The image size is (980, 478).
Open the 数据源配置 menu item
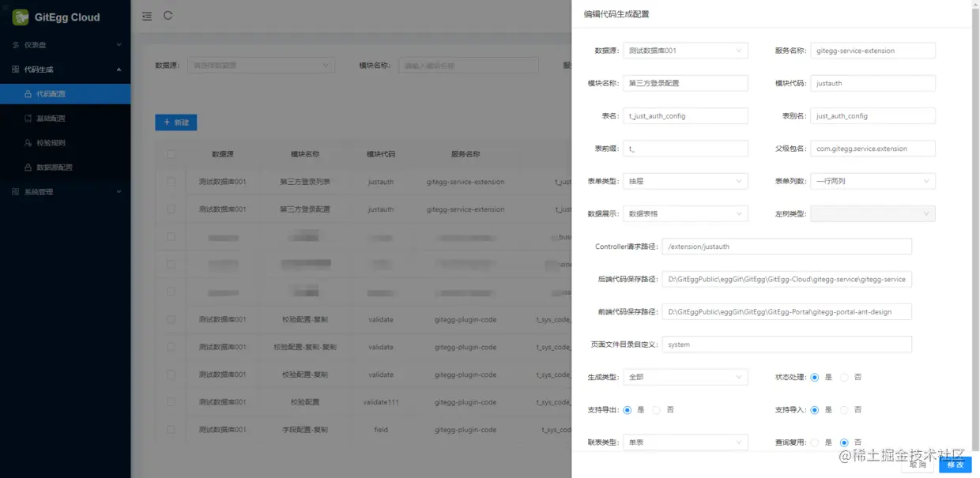(65, 167)
